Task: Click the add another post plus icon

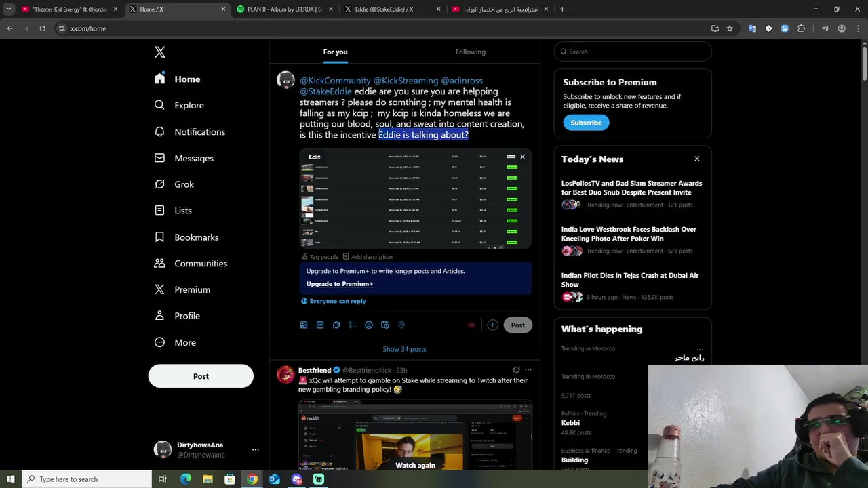Action: pyautogui.click(x=492, y=325)
